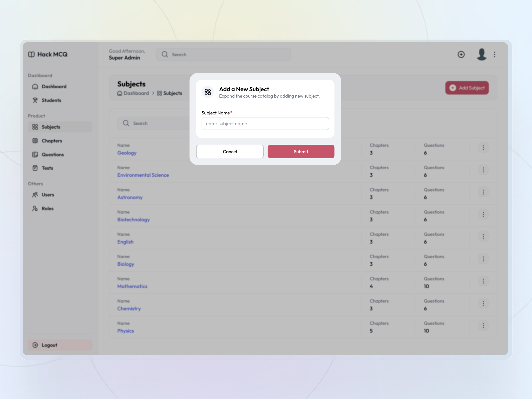Click the Chapters book icon
532x399 pixels.
click(x=35, y=141)
